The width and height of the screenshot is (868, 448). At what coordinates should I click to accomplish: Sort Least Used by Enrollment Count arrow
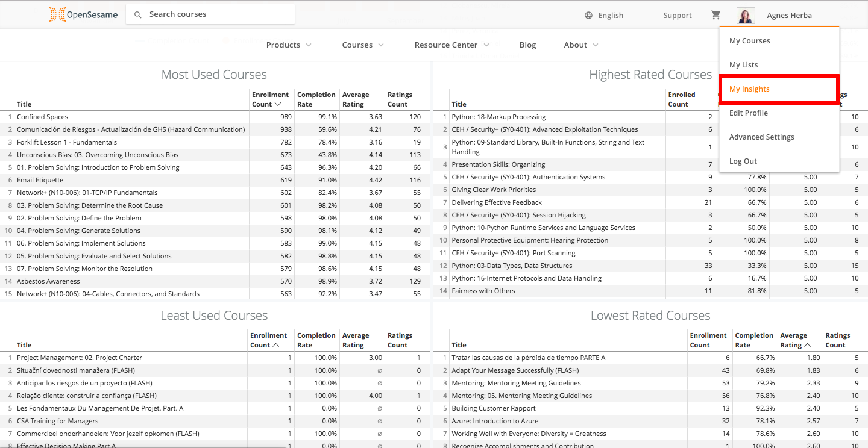(x=276, y=345)
